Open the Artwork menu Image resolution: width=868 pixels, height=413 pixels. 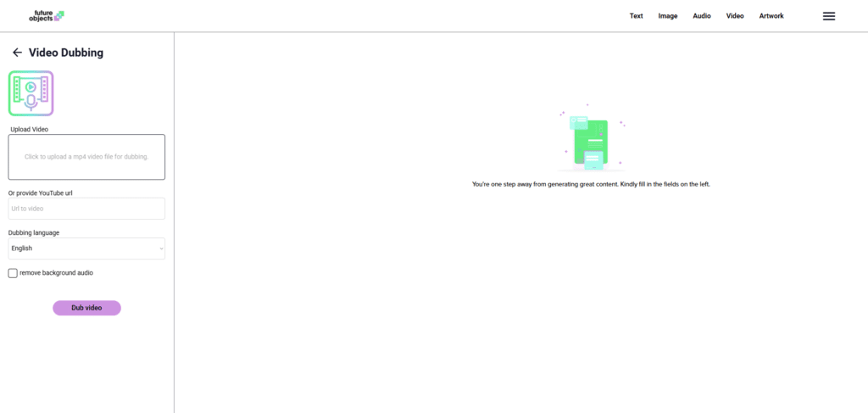771,16
